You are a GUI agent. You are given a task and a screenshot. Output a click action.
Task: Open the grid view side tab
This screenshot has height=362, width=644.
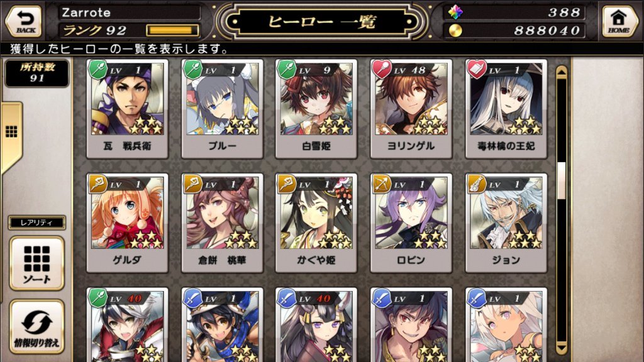point(11,132)
